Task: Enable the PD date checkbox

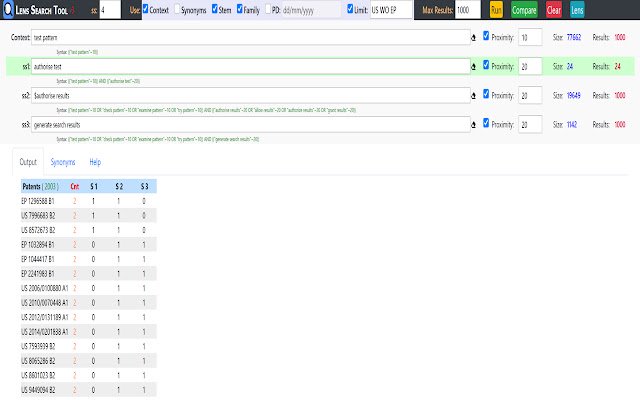Action: [x=268, y=9]
